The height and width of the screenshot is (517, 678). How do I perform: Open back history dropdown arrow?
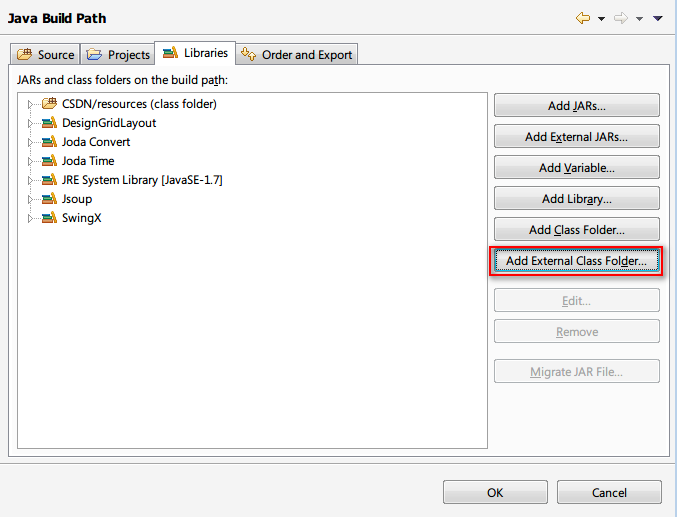601,19
